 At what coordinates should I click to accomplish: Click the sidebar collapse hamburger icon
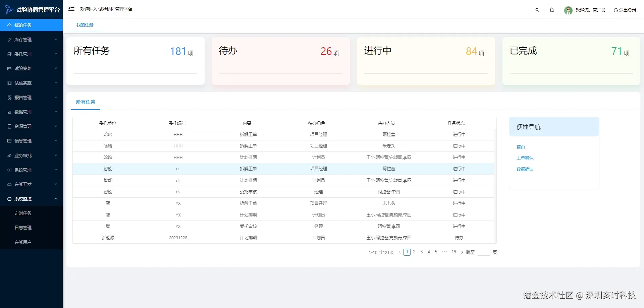71,9
